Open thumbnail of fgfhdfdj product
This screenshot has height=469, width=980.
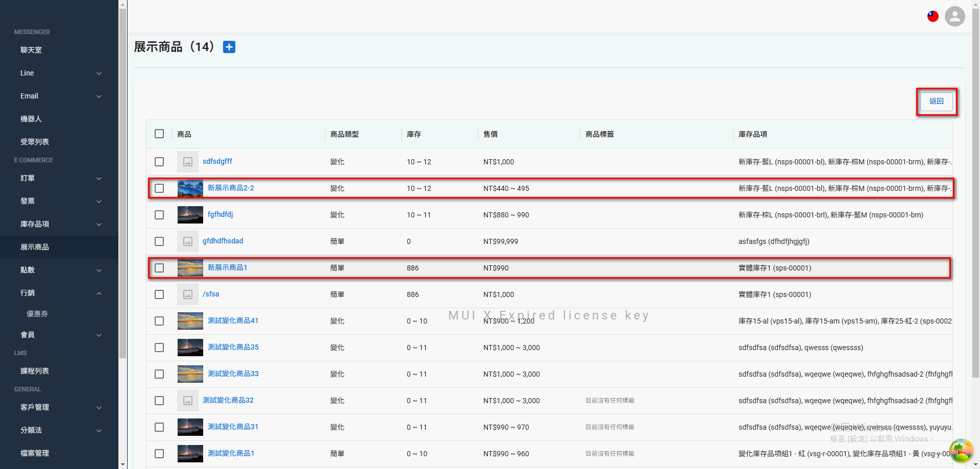[190, 215]
